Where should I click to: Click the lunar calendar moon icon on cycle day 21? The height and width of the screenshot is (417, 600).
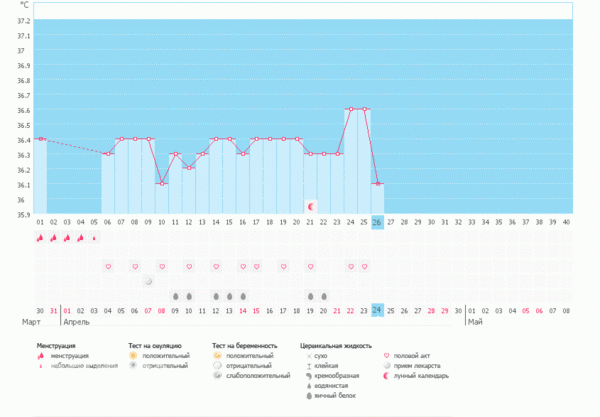tap(311, 205)
